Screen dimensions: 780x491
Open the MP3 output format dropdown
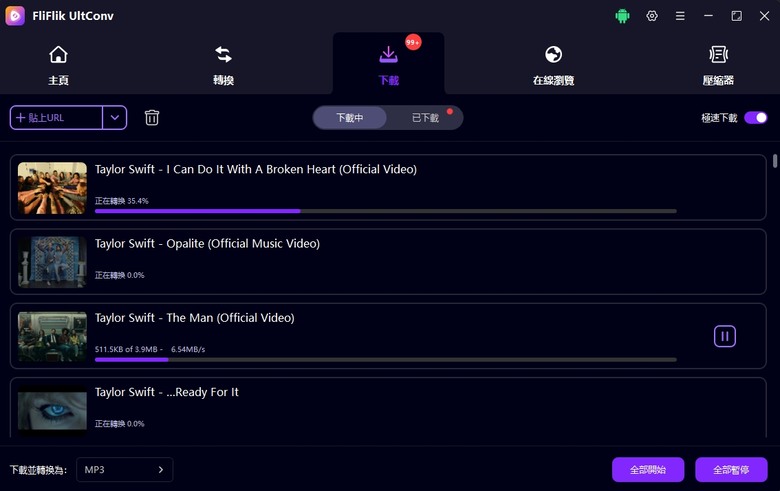click(124, 470)
